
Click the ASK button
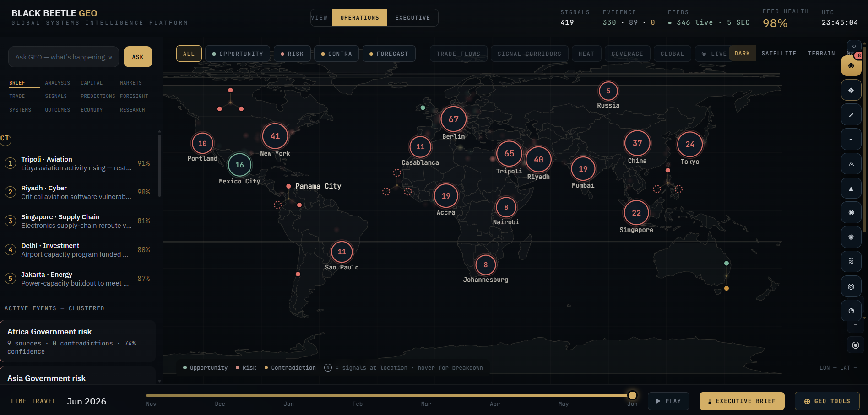pyautogui.click(x=138, y=57)
